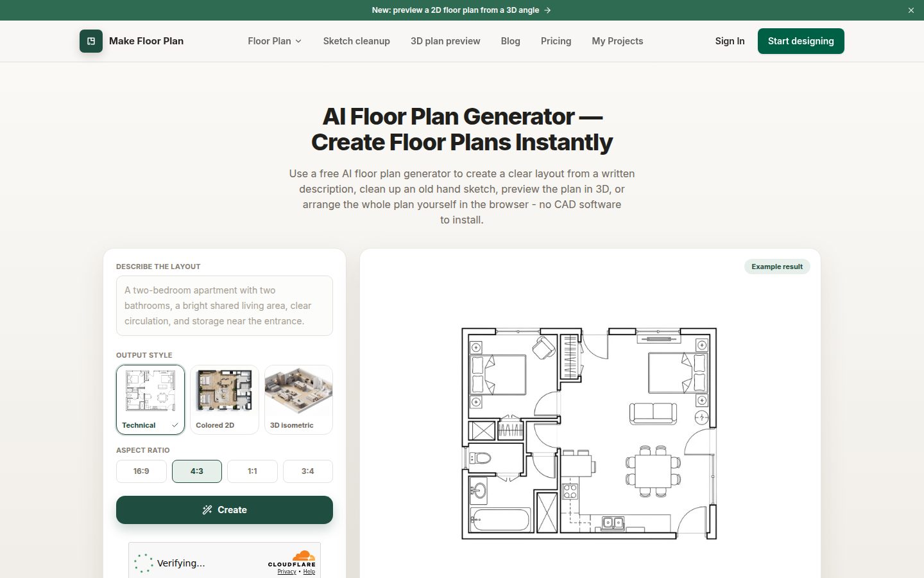Screen dimensions: 924x578
Task: Choose the 16:9 aspect ratio
Action: click(x=141, y=471)
